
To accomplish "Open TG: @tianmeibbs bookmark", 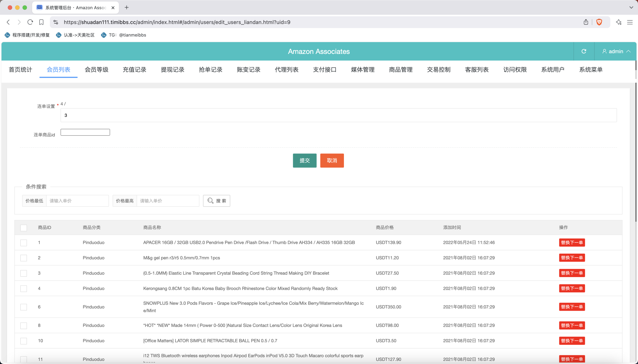I will point(124,35).
